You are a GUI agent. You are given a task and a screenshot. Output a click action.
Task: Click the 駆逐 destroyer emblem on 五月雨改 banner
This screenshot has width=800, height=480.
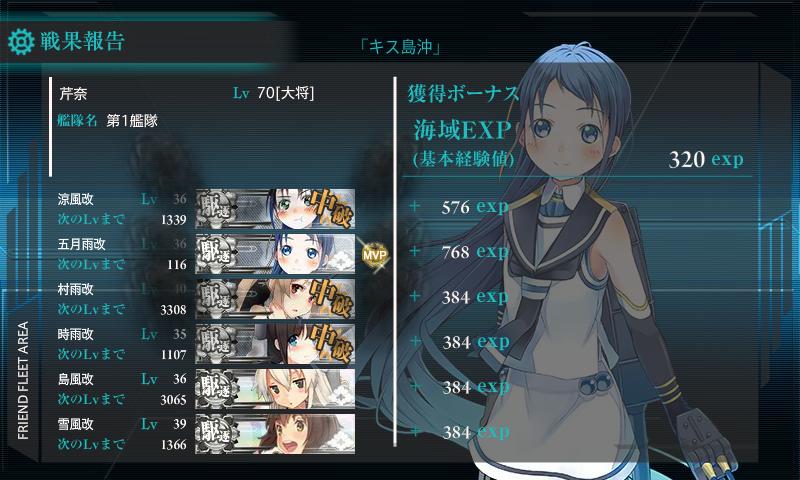pyautogui.click(x=216, y=253)
